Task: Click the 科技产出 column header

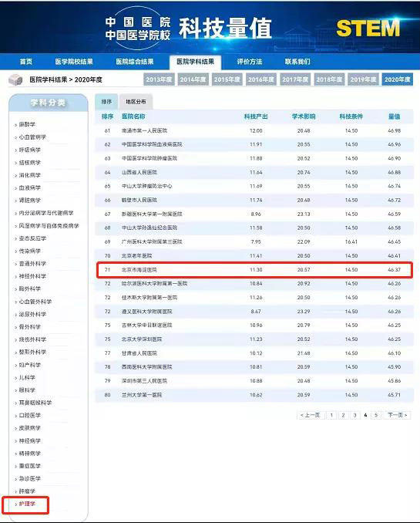Action: click(256, 116)
